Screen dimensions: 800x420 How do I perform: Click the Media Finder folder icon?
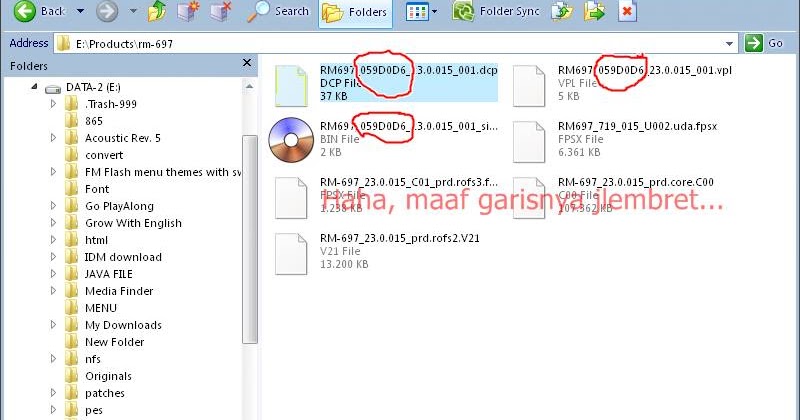coord(71,290)
